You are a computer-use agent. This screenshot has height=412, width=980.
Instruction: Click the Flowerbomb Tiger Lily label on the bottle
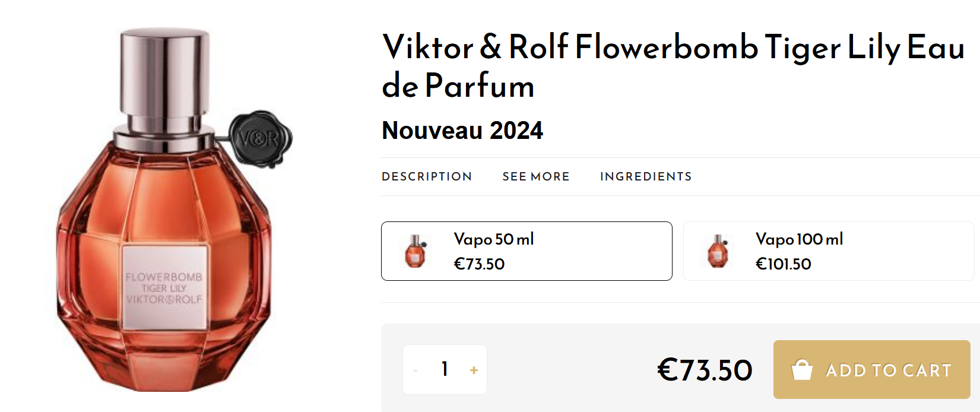tap(164, 288)
